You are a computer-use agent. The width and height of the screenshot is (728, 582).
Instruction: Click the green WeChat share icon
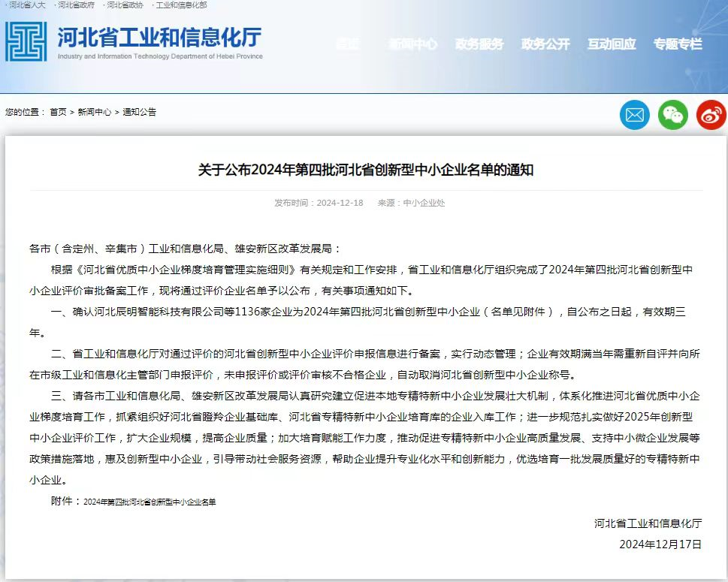click(x=673, y=115)
